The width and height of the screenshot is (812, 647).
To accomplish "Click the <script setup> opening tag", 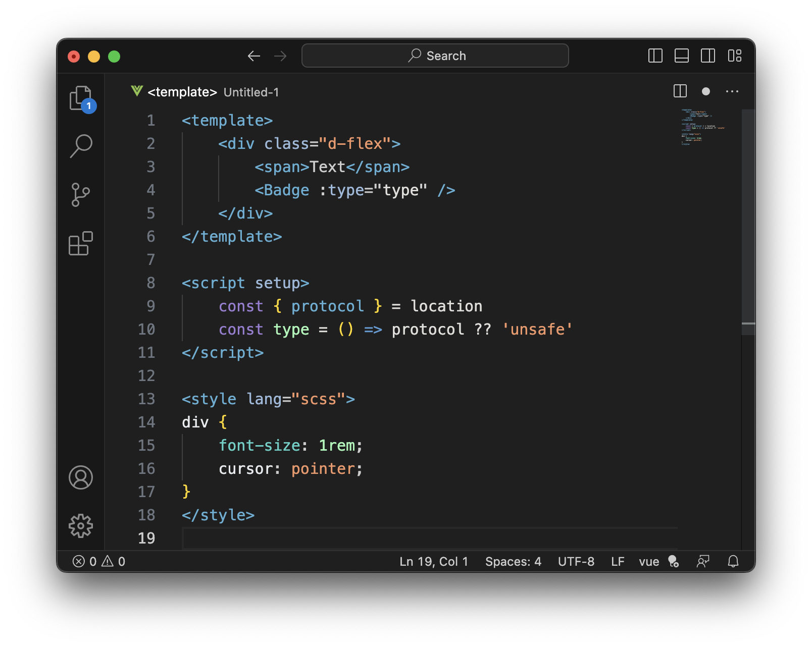I will 245,283.
